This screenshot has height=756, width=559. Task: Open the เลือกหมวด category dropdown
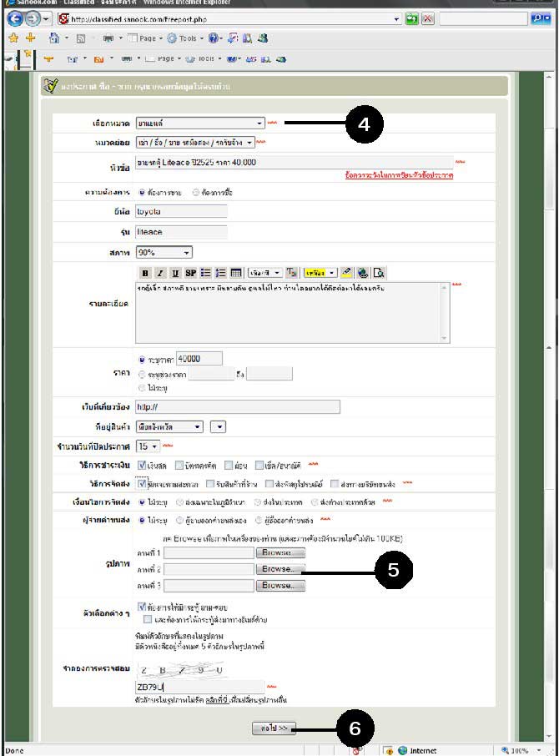pyautogui.click(x=200, y=123)
